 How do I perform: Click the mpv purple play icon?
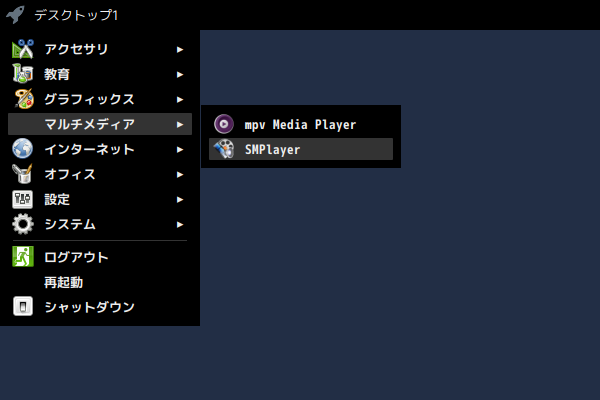(224, 124)
